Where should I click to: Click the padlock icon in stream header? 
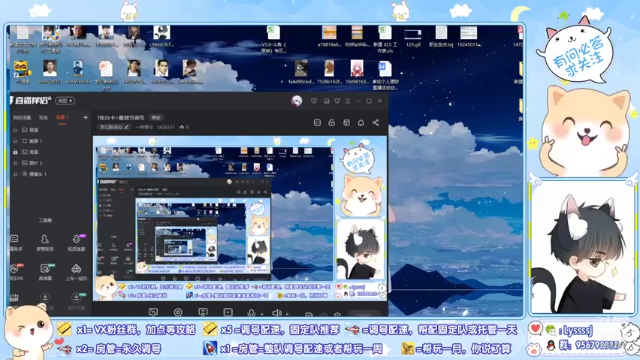point(331,122)
